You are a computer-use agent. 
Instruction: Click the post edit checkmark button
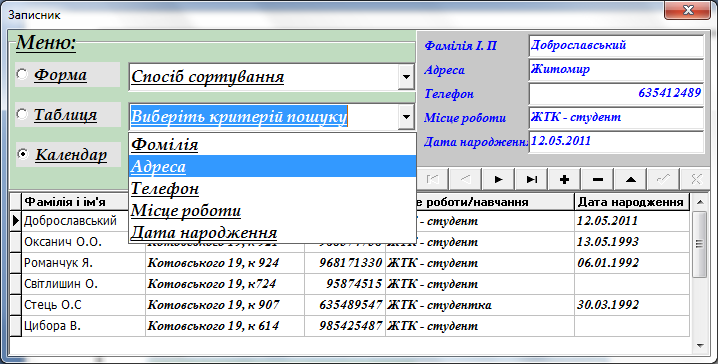[664, 179]
